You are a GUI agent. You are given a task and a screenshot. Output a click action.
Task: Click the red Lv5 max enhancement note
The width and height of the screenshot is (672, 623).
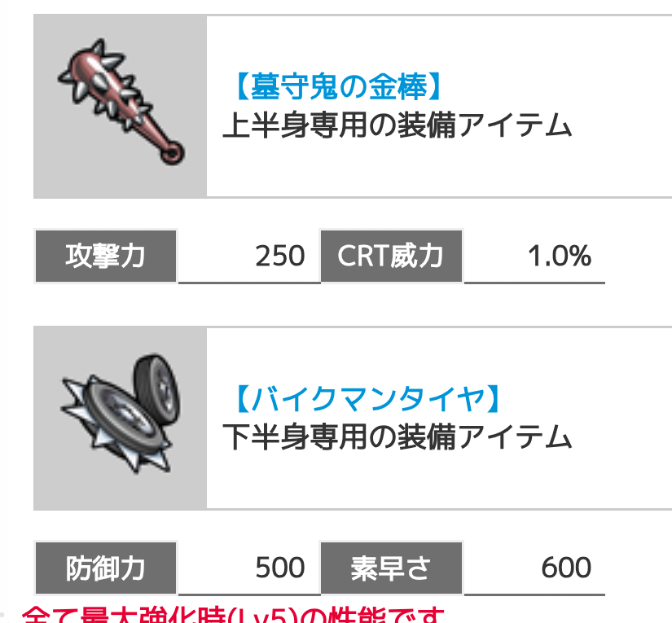point(233,614)
